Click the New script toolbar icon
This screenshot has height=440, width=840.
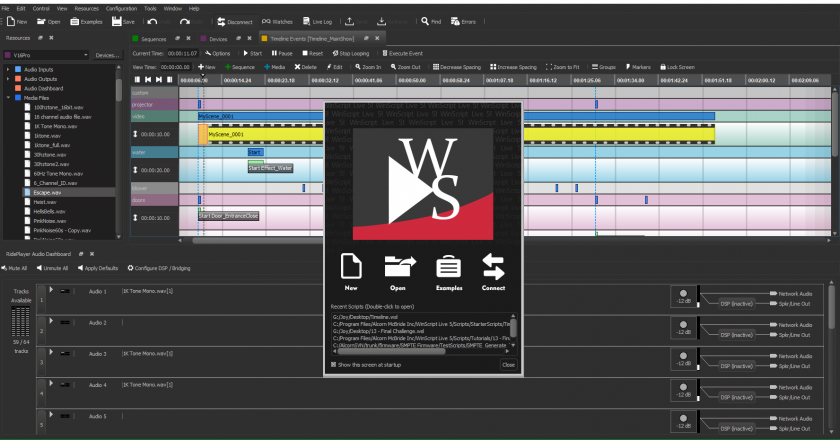(x=17, y=21)
